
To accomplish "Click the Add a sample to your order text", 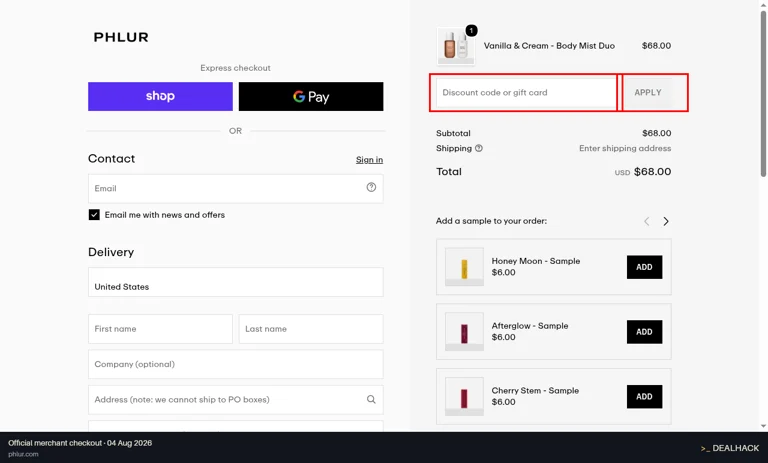I will click(x=491, y=221).
